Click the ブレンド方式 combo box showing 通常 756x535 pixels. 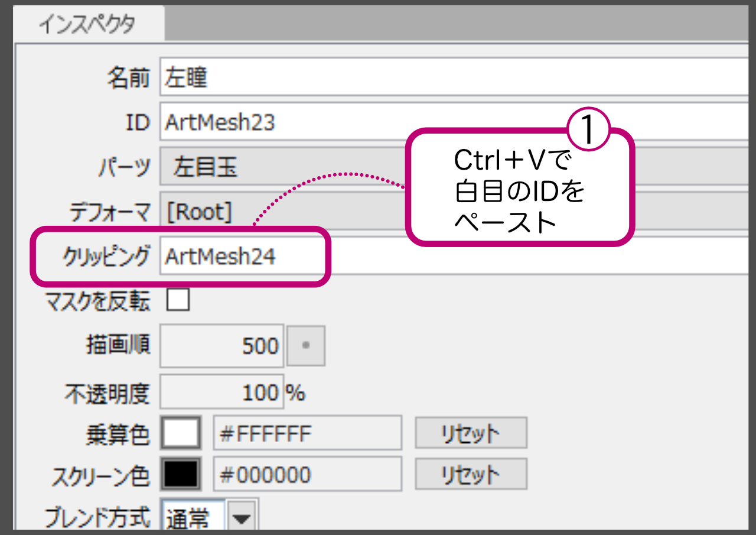click(193, 518)
